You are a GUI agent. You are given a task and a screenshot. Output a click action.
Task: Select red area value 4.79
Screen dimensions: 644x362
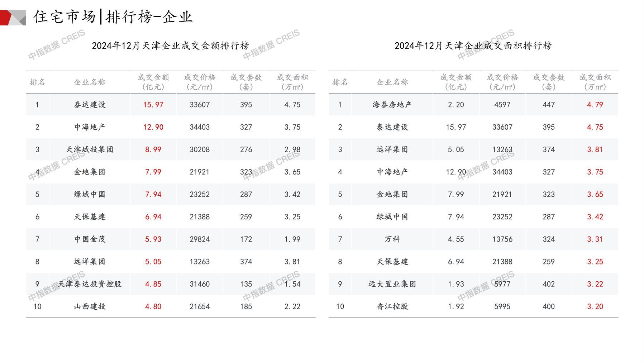pos(595,105)
